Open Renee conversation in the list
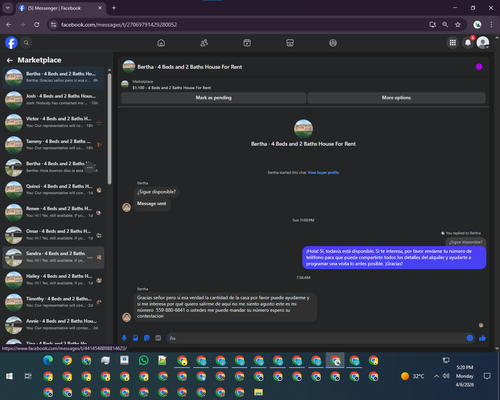The image size is (500, 400). pyautogui.click(x=53, y=212)
